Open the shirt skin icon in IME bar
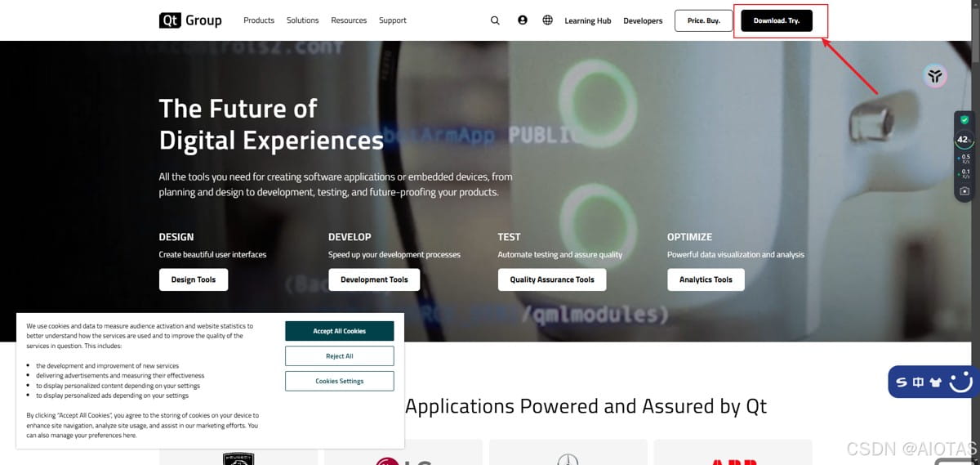 (935, 382)
